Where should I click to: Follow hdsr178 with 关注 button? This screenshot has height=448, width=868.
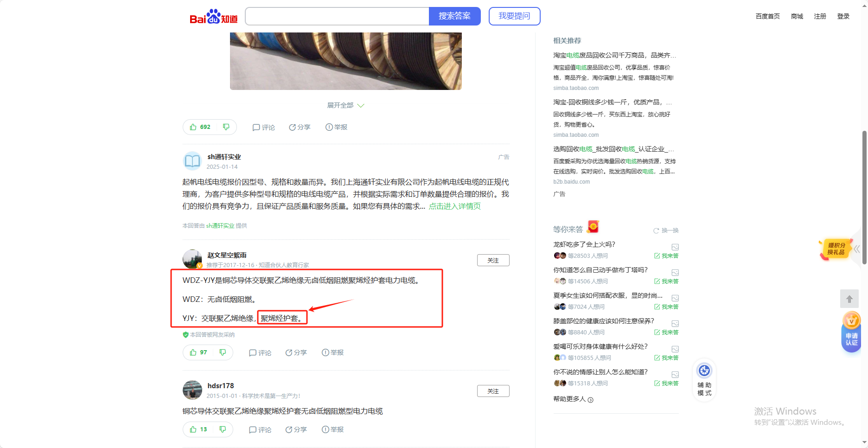pyautogui.click(x=493, y=391)
